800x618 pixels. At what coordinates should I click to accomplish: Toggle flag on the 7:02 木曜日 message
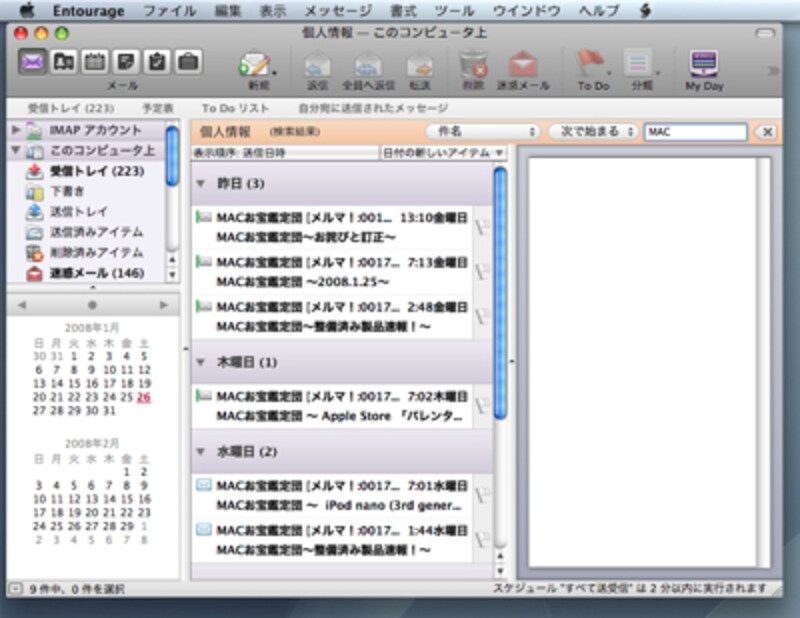pos(481,405)
